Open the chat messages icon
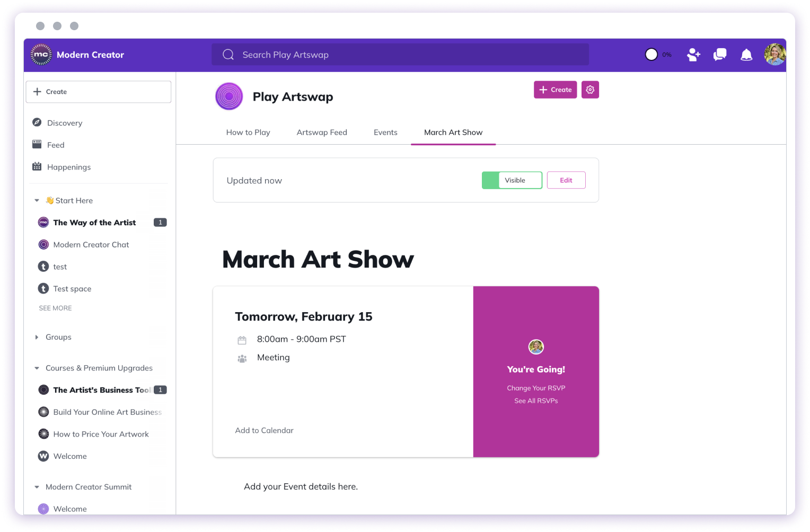This screenshot has width=810, height=532. point(719,55)
